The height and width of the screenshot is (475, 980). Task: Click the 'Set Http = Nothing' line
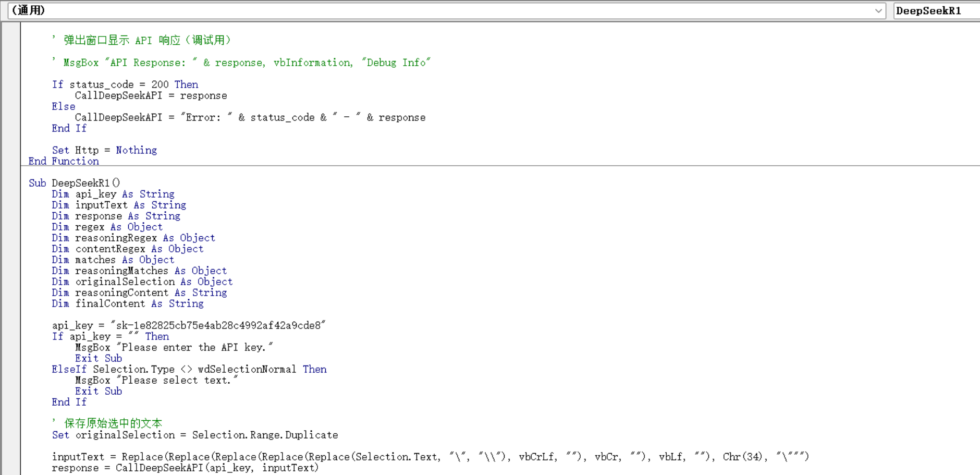click(104, 150)
